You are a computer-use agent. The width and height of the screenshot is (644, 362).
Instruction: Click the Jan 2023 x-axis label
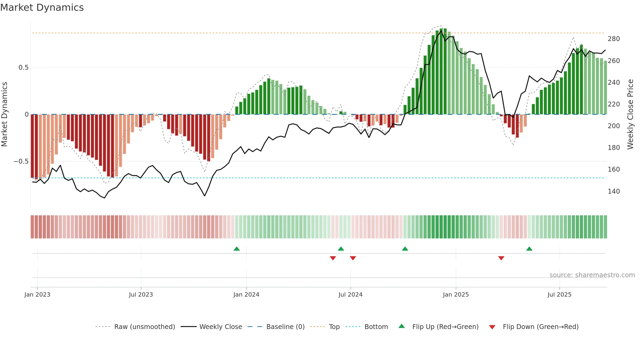(37, 294)
